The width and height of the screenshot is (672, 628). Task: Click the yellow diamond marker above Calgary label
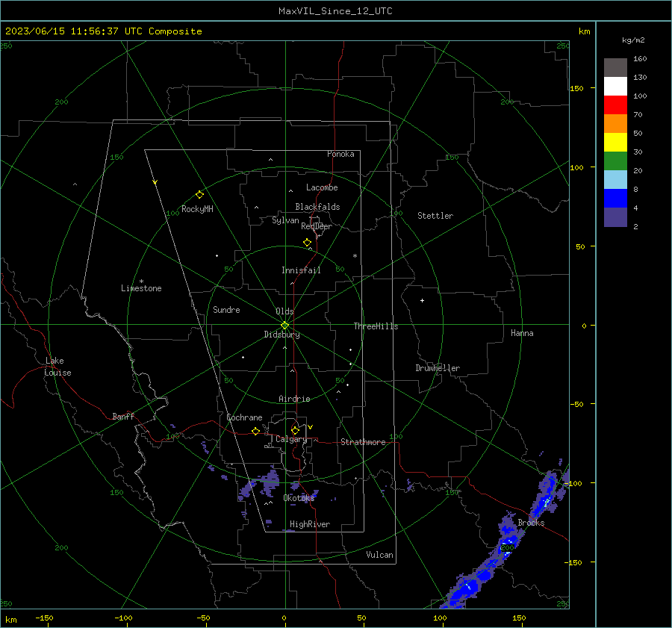295,430
